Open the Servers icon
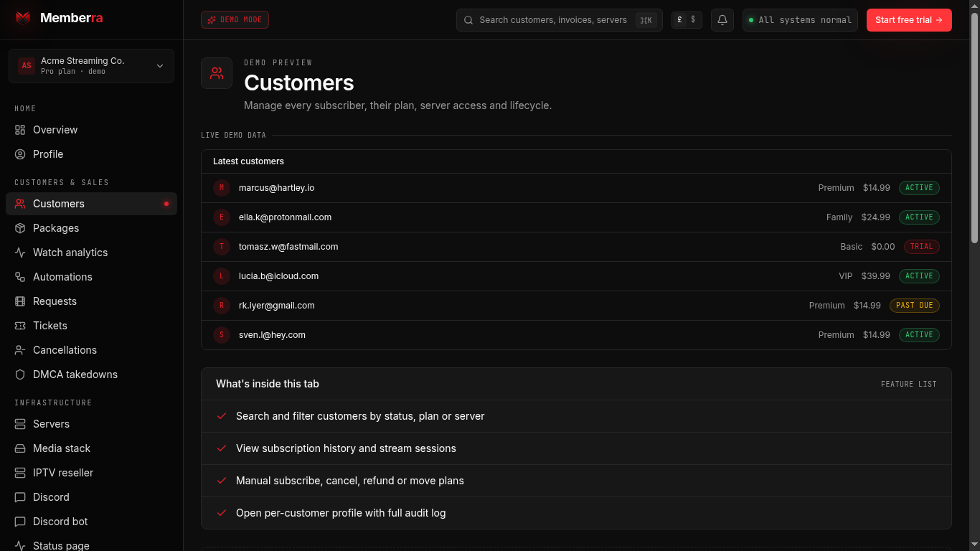The width and height of the screenshot is (980, 551). click(x=20, y=424)
